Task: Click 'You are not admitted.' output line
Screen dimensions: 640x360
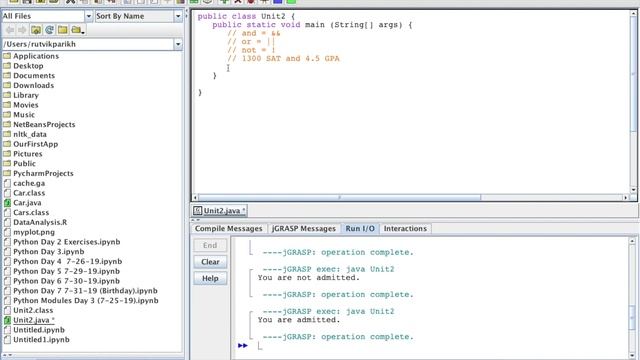Action: coord(309,278)
